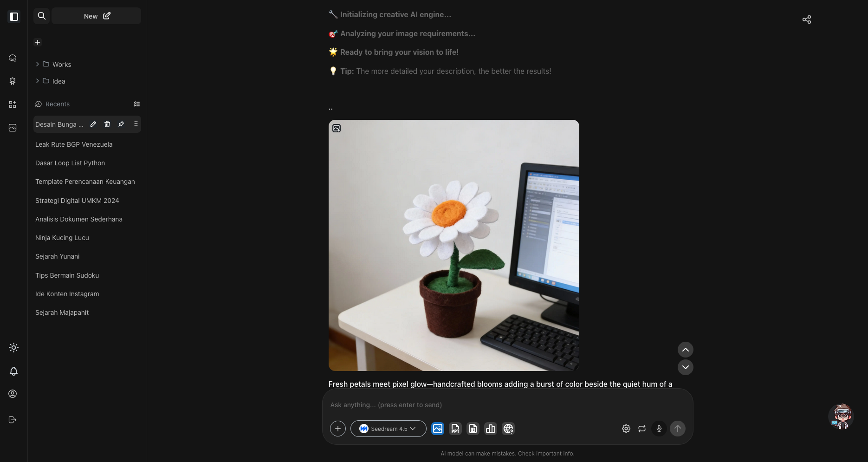Click the microphone voice input icon
The height and width of the screenshot is (462, 868).
659,429
